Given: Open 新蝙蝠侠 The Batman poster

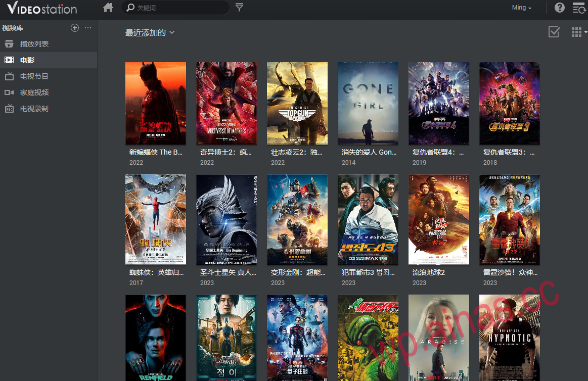Looking at the screenshot, I should point(156,104).
